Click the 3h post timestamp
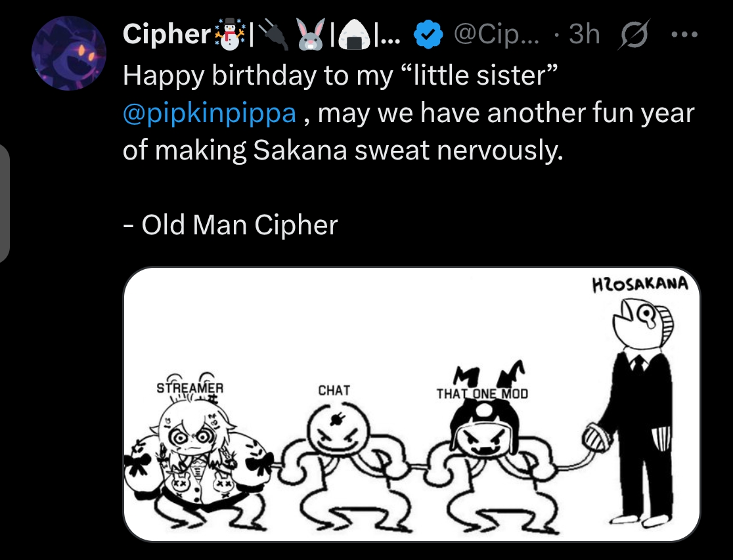733x560 pixels. click(x=584, y=35)
